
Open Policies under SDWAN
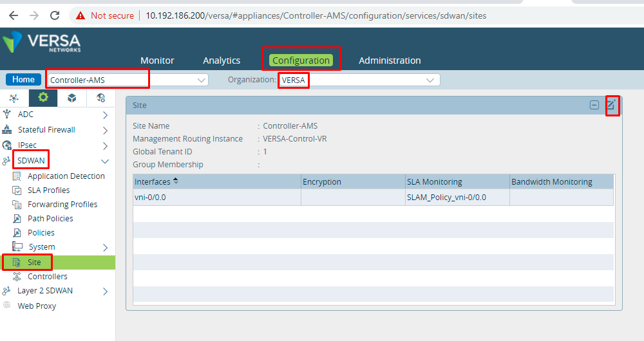[41, 232]
